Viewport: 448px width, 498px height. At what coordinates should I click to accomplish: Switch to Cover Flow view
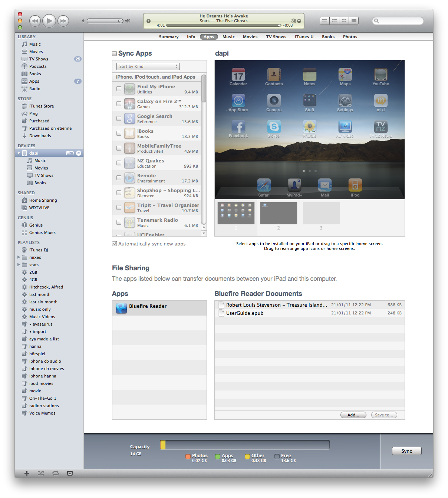click(x=353, y=21)
